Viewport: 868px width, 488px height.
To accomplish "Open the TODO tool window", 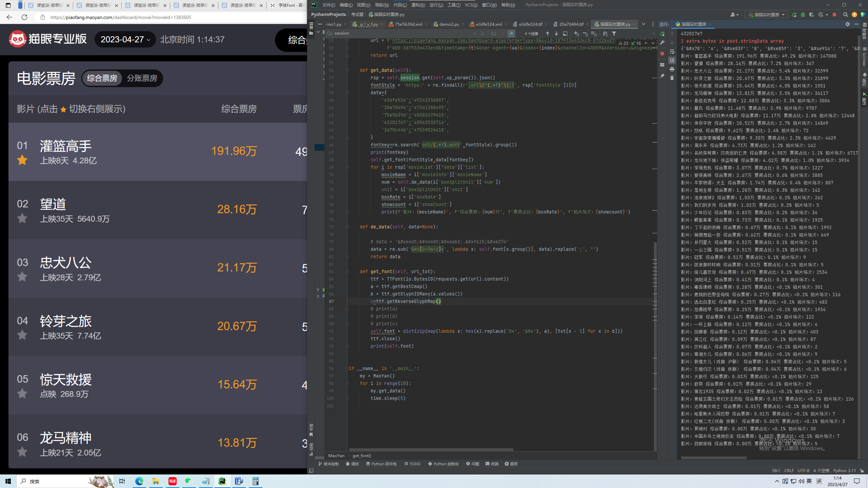I will coord(412,464).
